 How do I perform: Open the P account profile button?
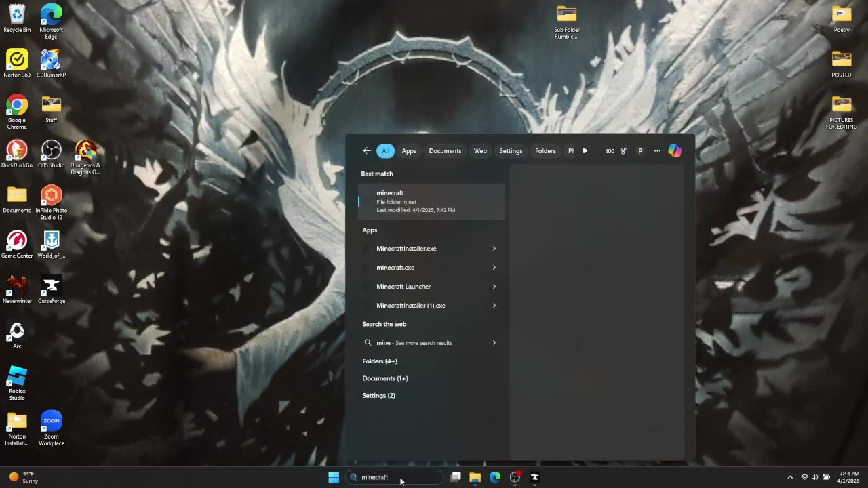point(640,151)
